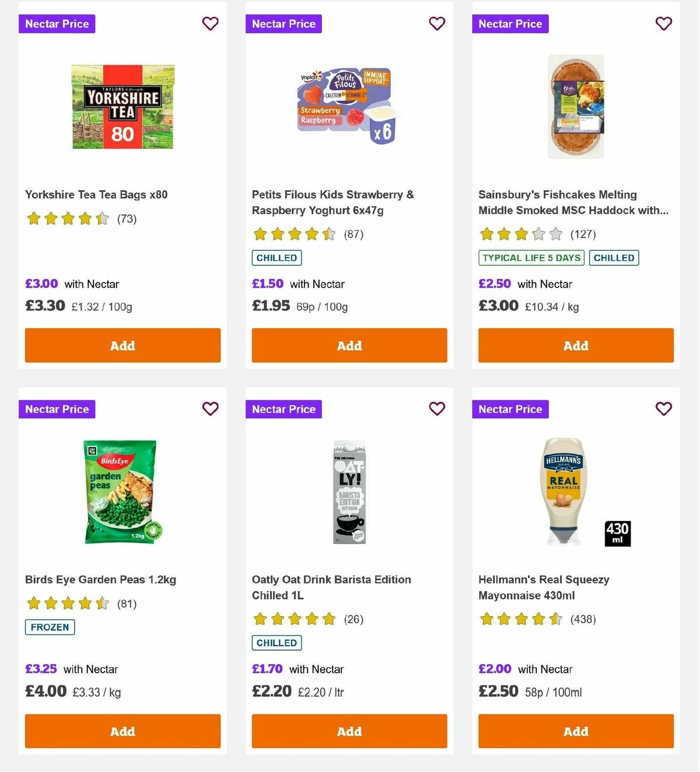Favourite the Oatly Oat Drink Barista Edition
Screen dimensions: 700x772
[x=437, y=409]
